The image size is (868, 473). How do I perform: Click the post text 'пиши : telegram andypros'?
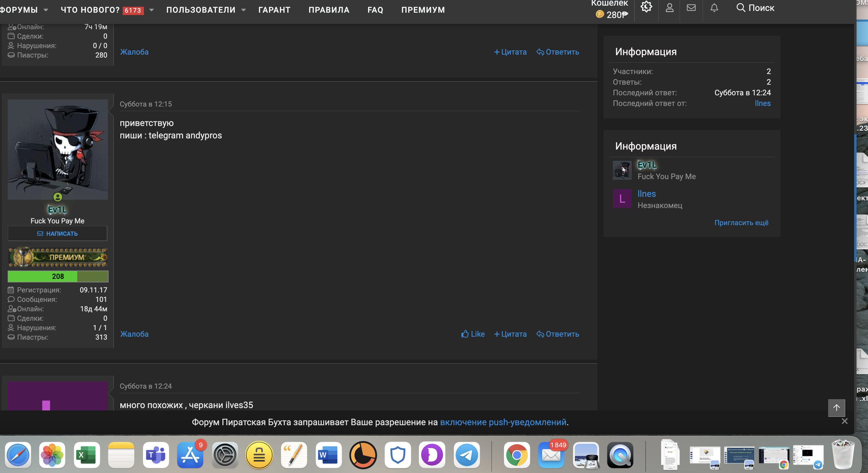click(171, 135)
